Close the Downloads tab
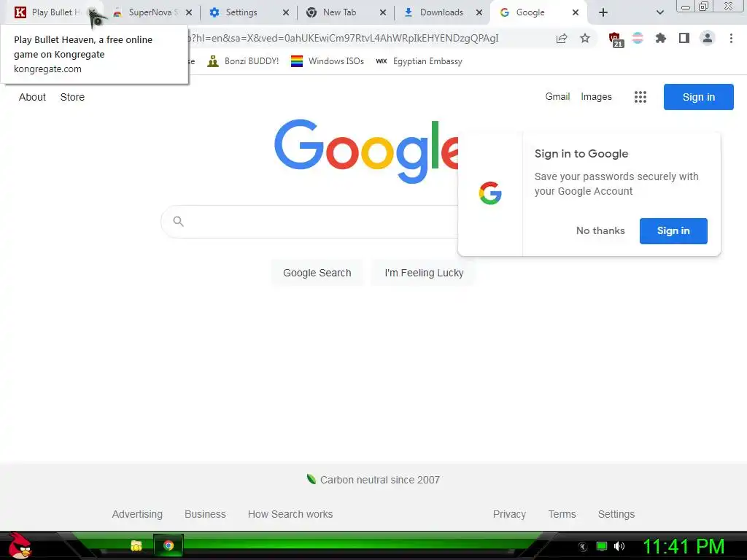This screenshot has height=560, width=747. click(x=480, y=13)
